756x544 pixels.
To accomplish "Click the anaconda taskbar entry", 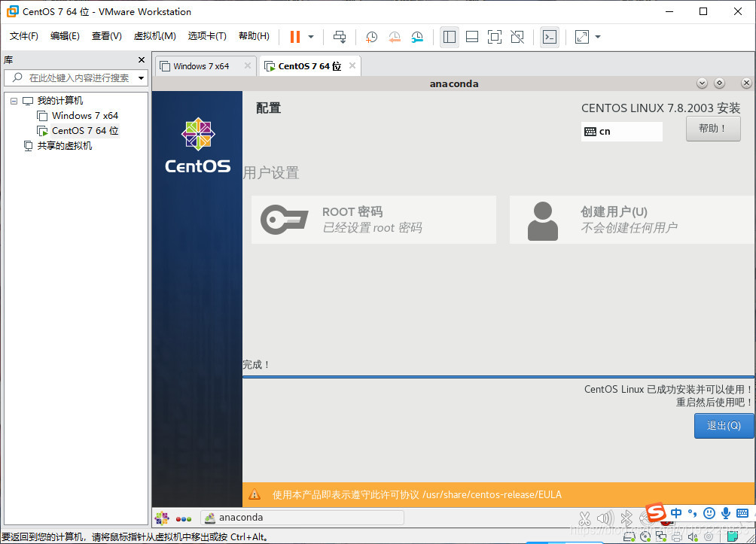I will click(x=302, y=518).
